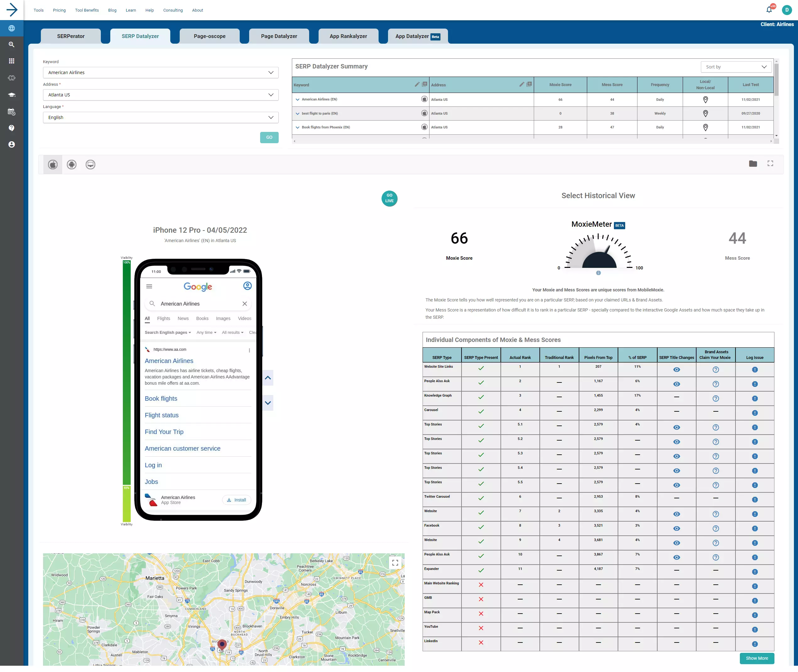The width and height of the screenshot is (798, 672).
Task: Open the calendar schedule sidebar icon
Action: tap(12, 111)
